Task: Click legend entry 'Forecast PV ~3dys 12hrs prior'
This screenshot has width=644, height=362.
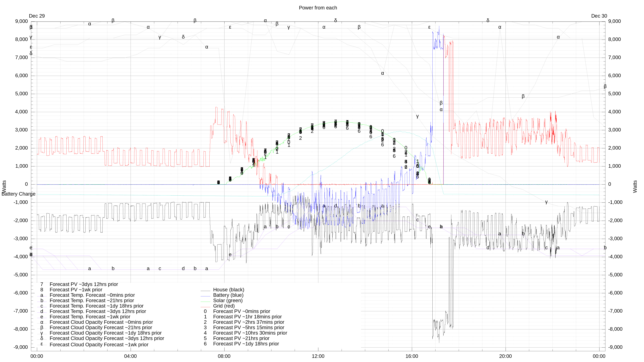Action: (84, 284)
